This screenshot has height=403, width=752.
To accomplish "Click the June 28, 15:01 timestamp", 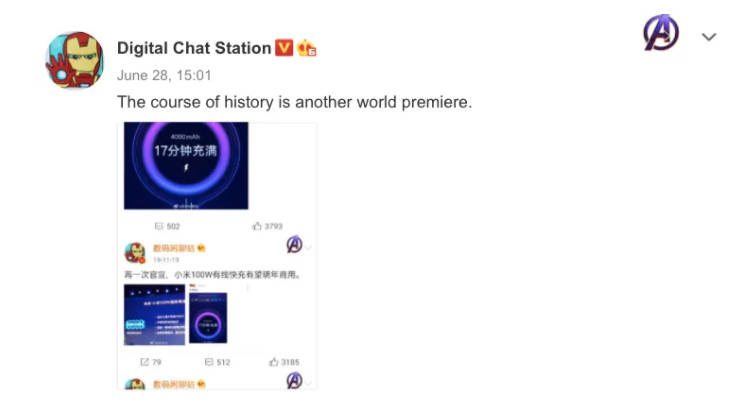I will pos(164,75).
